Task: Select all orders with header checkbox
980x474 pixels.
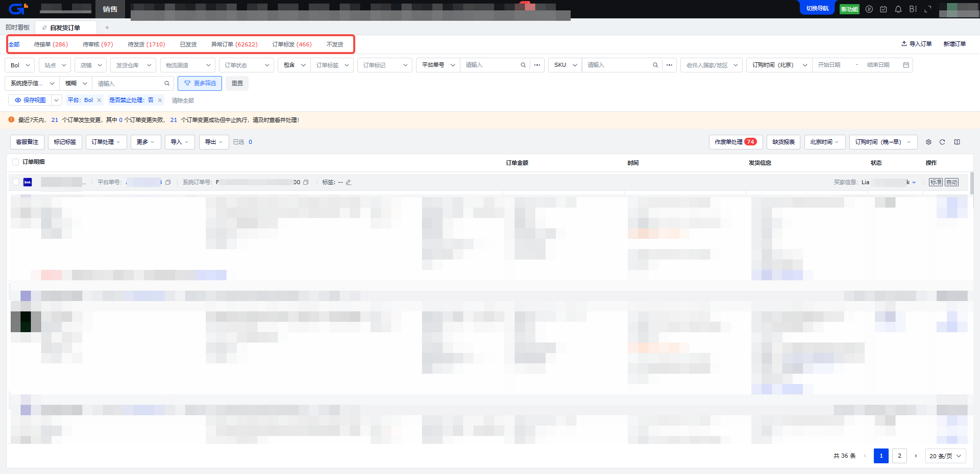Action: point(15,162)
